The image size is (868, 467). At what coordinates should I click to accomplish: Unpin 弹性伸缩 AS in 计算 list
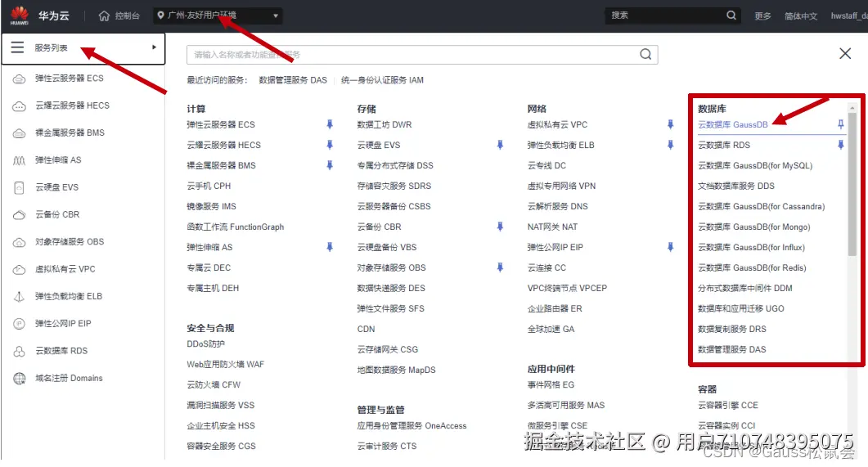tap(330, 247)
